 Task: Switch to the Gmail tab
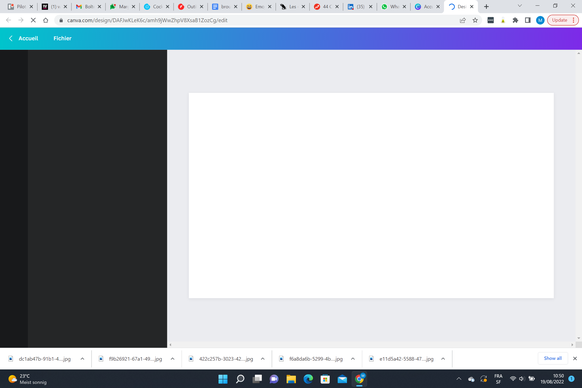coord(88,7)
